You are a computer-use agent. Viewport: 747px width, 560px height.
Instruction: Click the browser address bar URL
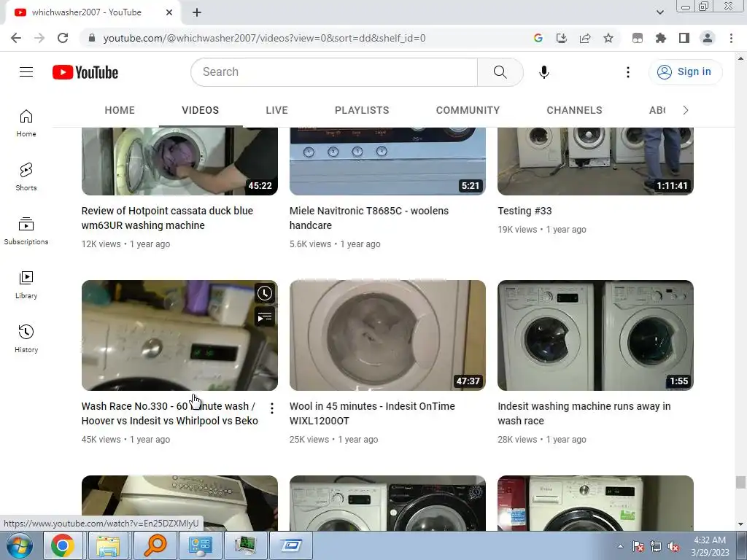(x=264, y=38)
